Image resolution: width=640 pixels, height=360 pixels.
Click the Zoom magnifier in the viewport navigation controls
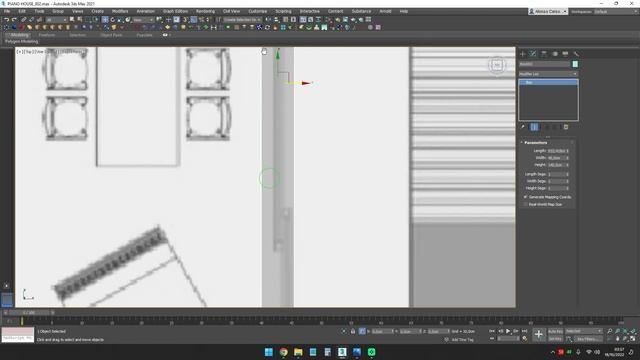[609, 331]
